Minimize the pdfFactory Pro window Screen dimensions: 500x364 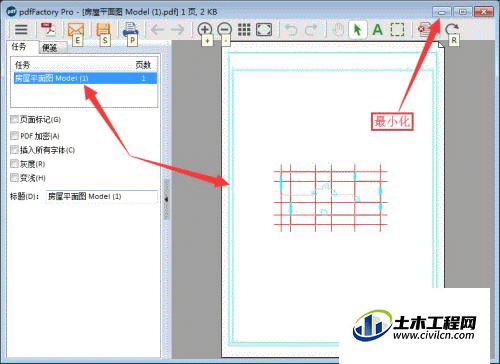coord(442,12)
